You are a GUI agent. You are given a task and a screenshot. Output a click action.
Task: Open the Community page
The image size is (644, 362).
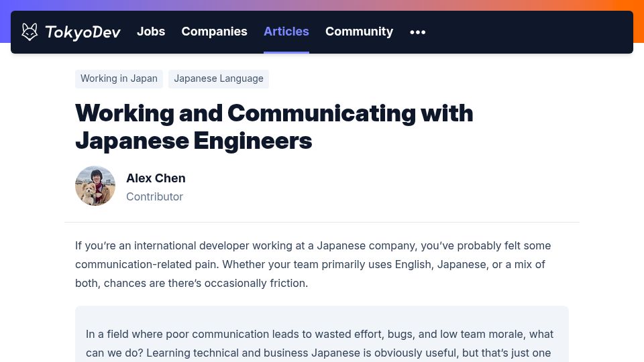click(x=360, y=32)
